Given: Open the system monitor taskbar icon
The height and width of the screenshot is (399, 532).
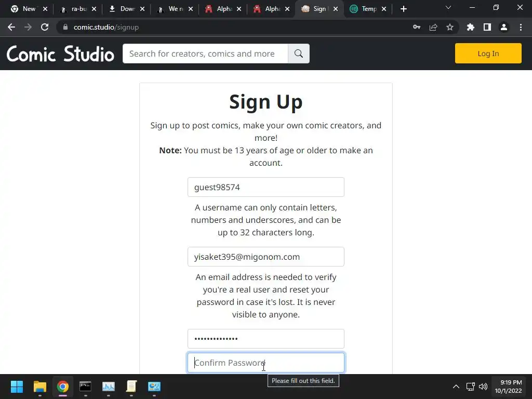Looking at the screenshot, I should [x=109, y=387].
